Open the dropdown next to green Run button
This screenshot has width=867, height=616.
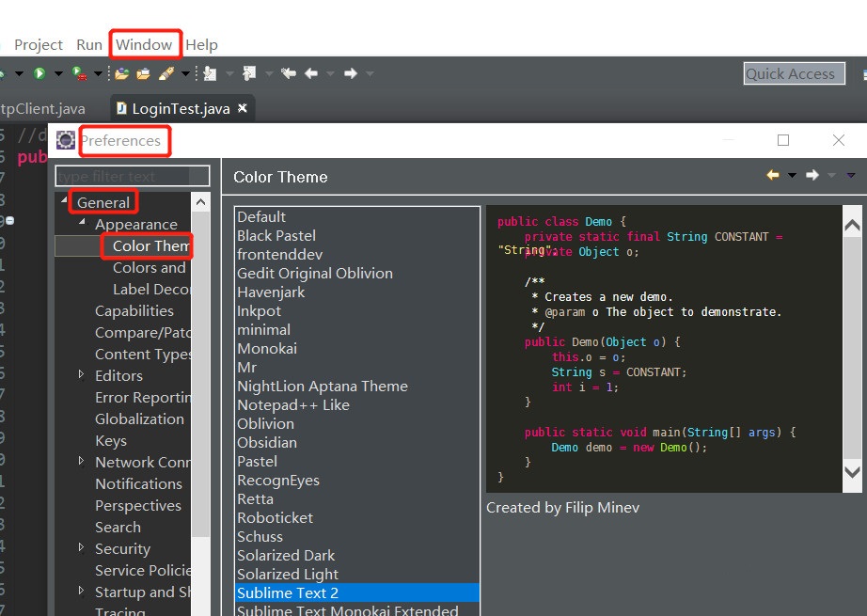tap(58, 73)
